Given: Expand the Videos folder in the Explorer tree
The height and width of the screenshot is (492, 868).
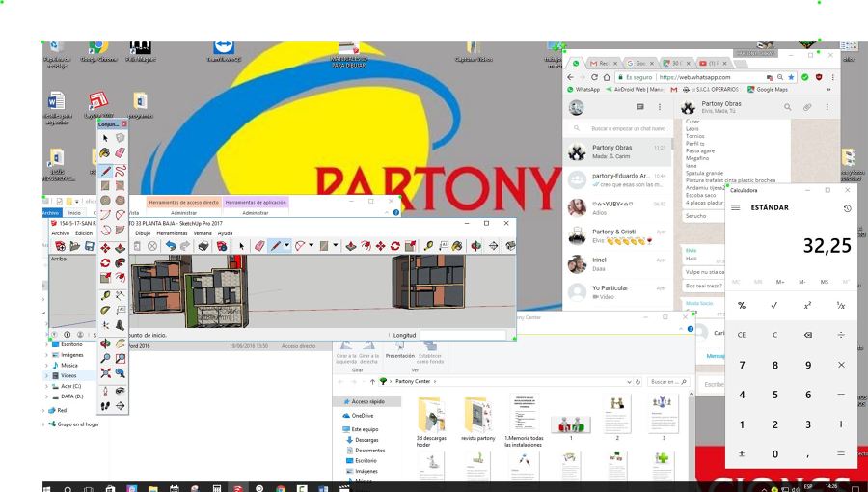Looking at the screenshot, I should coord(46,375).
